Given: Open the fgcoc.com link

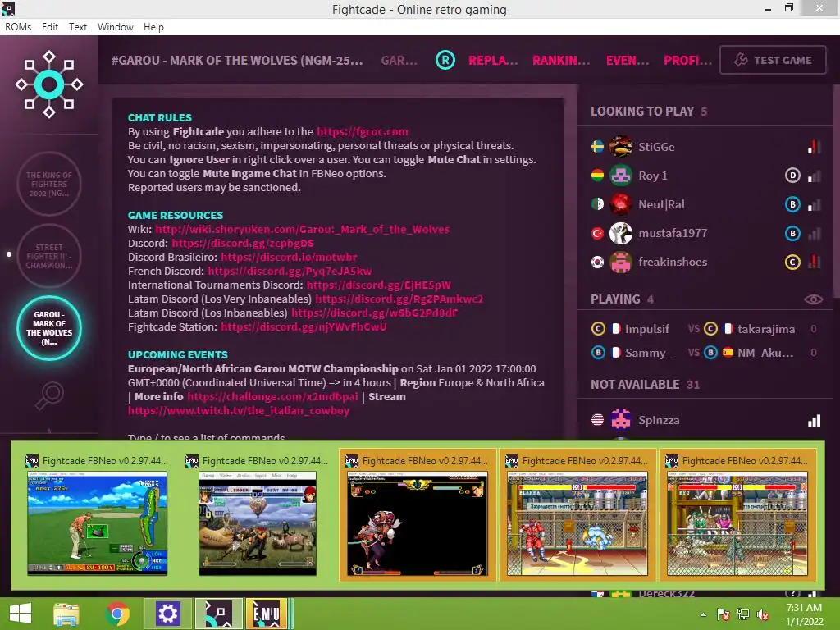Looking at the screenshot, I should (362, 132).
